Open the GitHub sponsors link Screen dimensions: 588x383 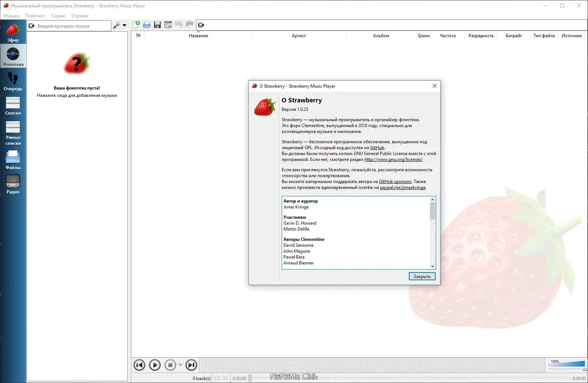pyautogui.click(x=395, y=182)
